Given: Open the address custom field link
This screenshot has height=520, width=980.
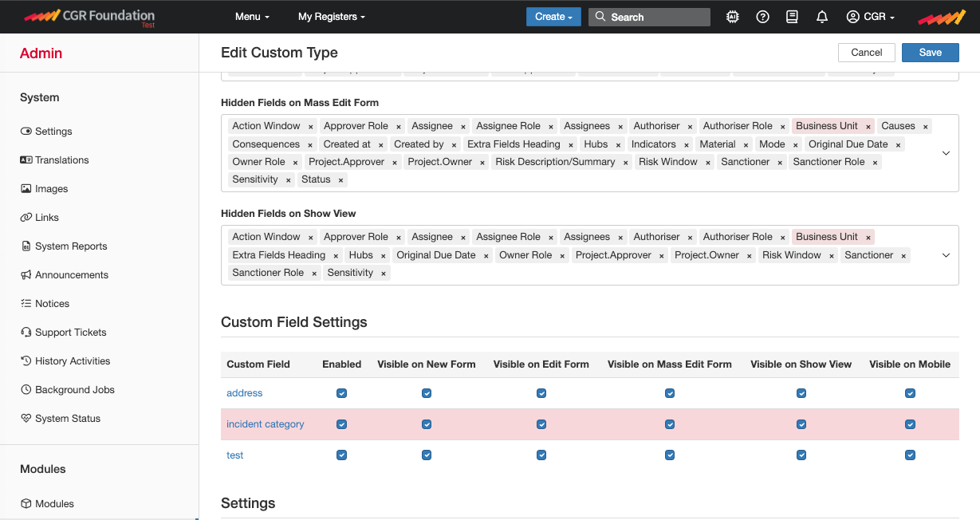Looking at the screenshot, I should click(245, 393).
